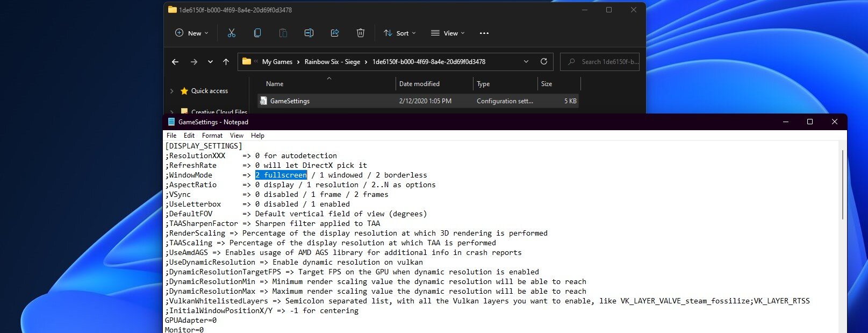Viewport: 868px width, 333px height.
Task: Click the Cut scissors icon in Explorer
Action: point(232,33)
